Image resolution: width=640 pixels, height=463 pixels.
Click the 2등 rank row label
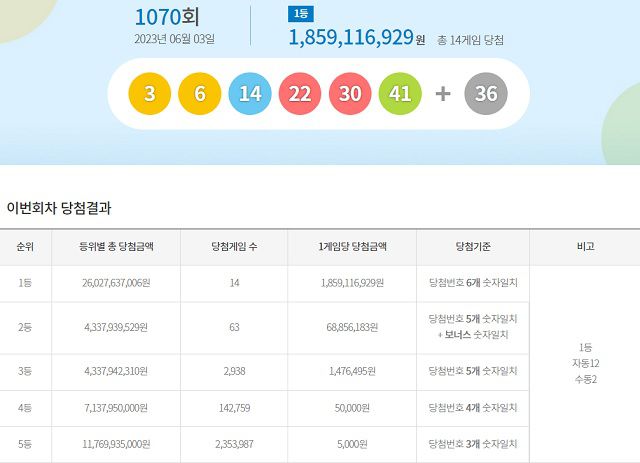click(25, 328)
